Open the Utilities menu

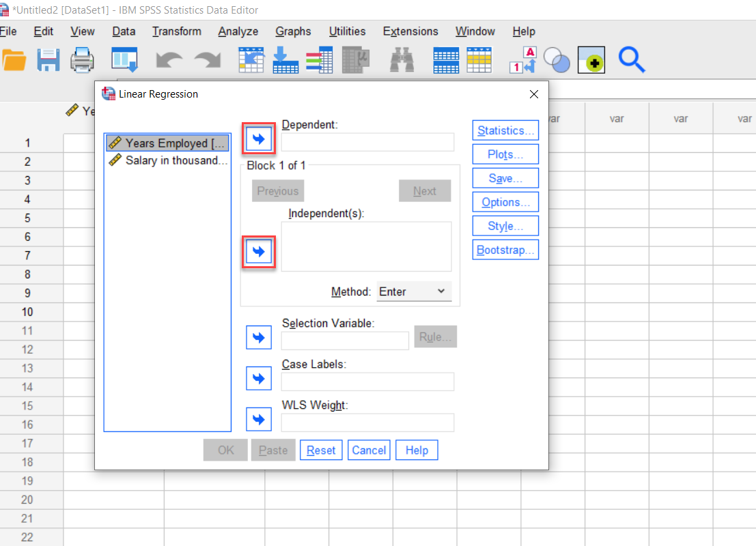point(347,31)
